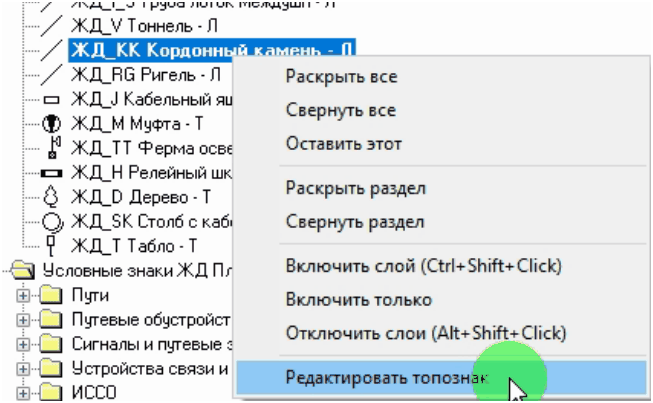The width and height of the screenshot is (653, 403).
Task: Click Оставить этот menu option
Action: pyautogui.click(x=343, y=143)
